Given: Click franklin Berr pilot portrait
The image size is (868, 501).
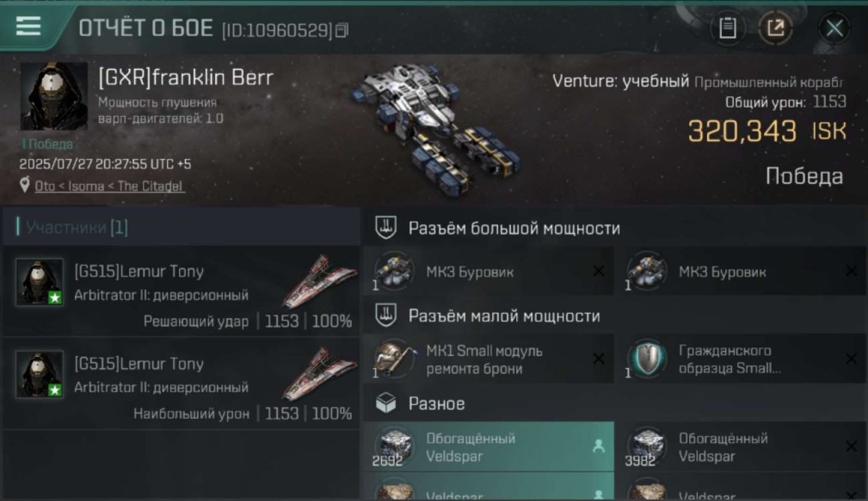Looking at the screenshot, I should point(53,96).
